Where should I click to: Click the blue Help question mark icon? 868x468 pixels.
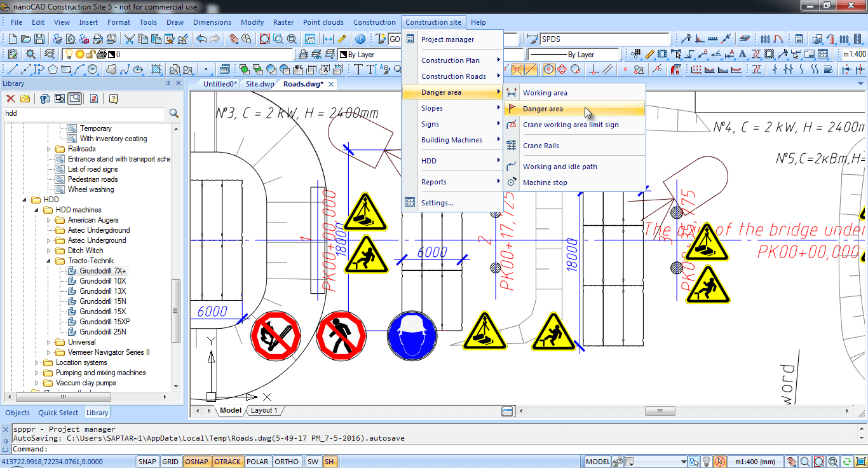[360, 39]
